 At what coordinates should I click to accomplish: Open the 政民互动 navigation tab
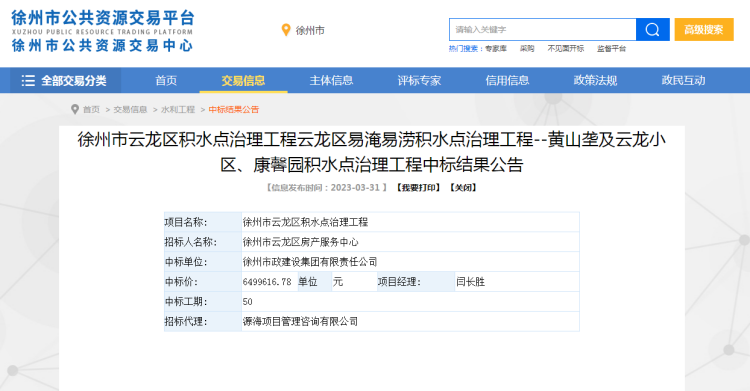click(x=683, y=80)
